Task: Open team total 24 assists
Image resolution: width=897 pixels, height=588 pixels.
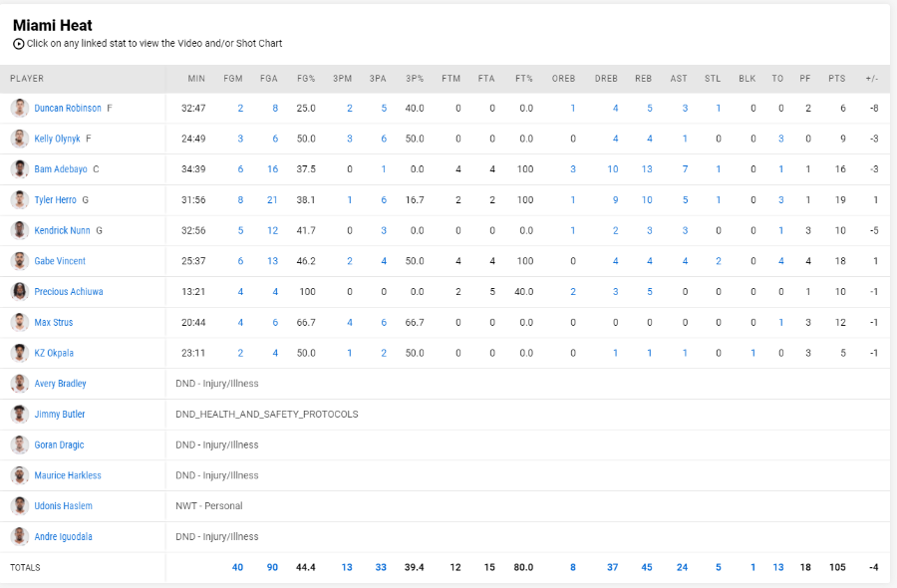Action: (x=682, y=567)
